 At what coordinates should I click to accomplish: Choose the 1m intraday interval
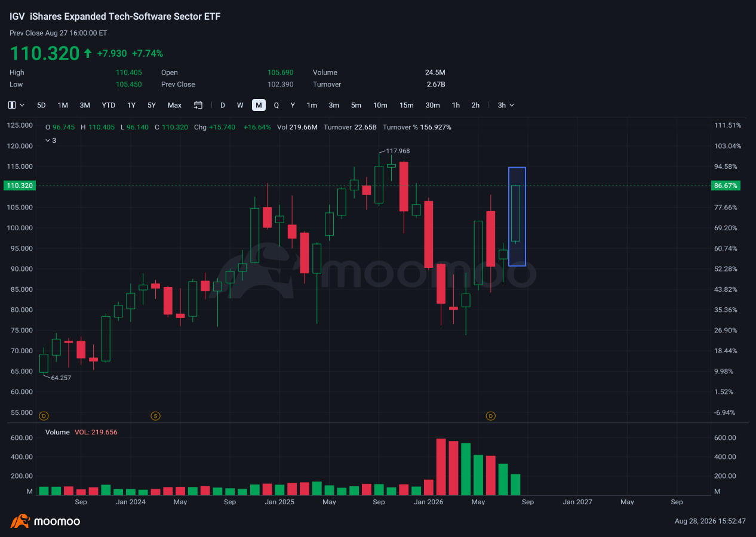click(x=312, y=105)
